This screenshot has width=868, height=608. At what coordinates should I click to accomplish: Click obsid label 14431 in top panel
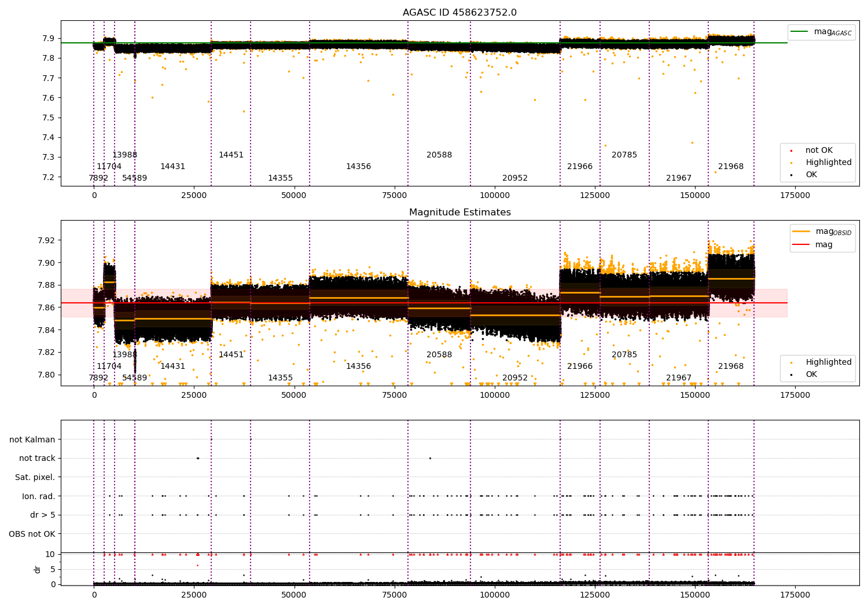click(x=173, y=167)
